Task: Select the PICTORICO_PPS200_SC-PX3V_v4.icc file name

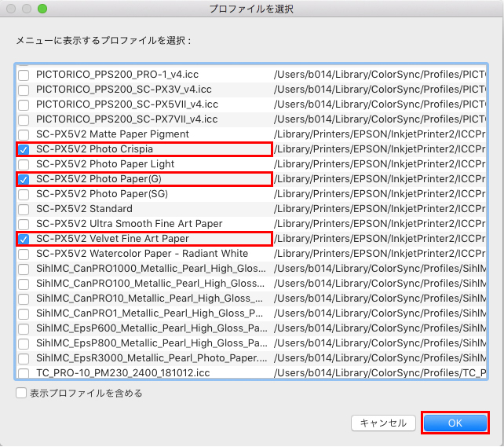Action: 124,90
